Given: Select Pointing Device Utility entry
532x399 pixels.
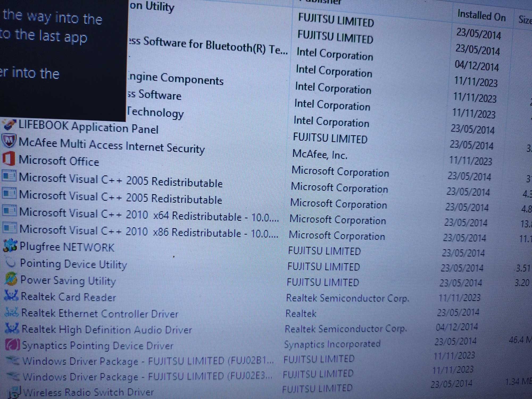Looking at the screenshot, I should [73, 264].
